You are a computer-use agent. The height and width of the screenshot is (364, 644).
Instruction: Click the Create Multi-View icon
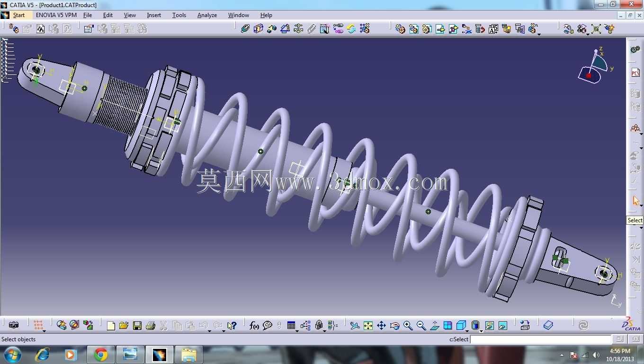[447, 326]
